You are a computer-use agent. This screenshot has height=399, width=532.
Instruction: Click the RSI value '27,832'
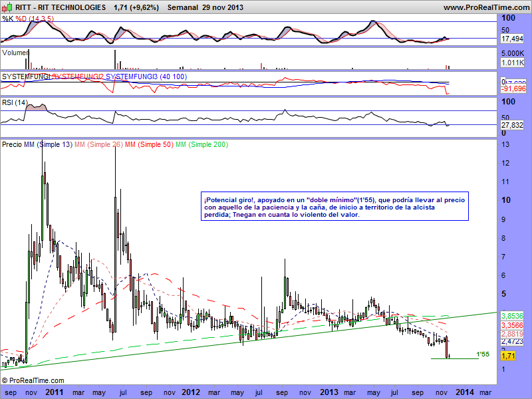coord(512,125)
